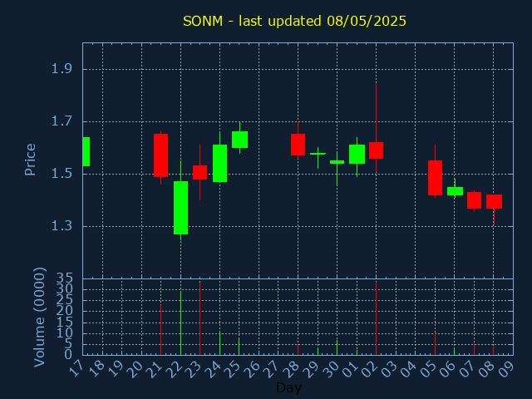Click the red volume bar for day 21
The image size is (532, 399).
point(160,330)
